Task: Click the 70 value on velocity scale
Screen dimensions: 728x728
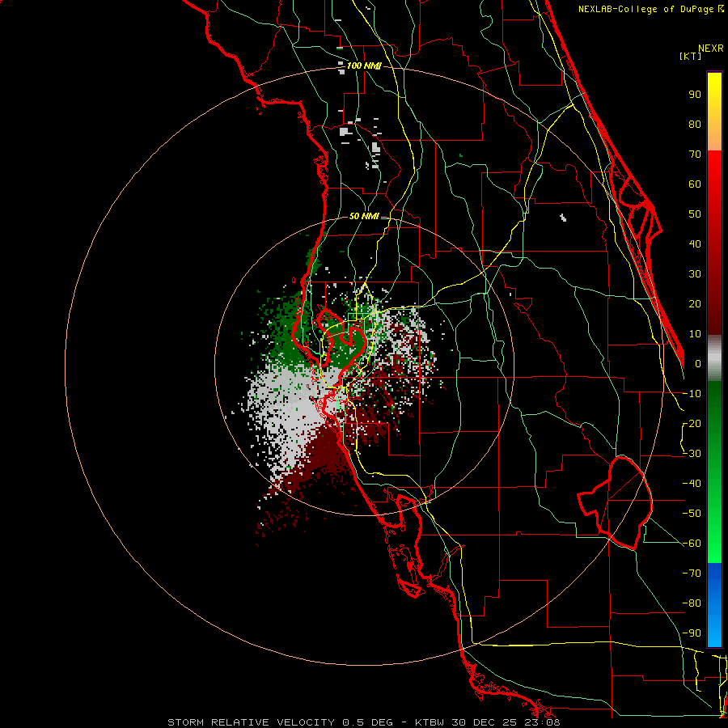Action: (695, 154)
